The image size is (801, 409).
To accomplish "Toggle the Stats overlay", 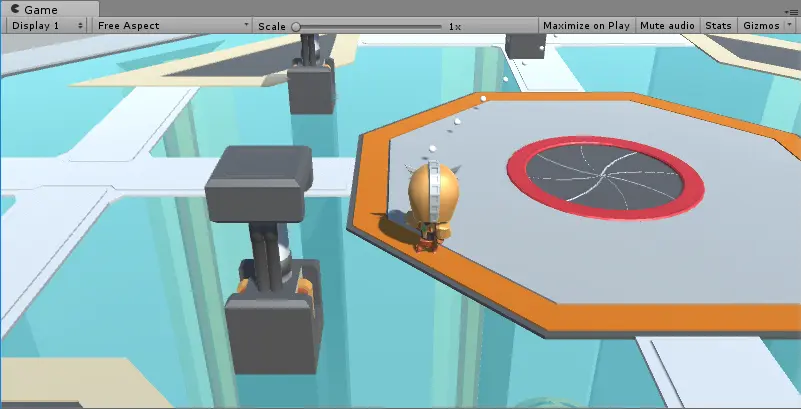I will tap(718, 26).
